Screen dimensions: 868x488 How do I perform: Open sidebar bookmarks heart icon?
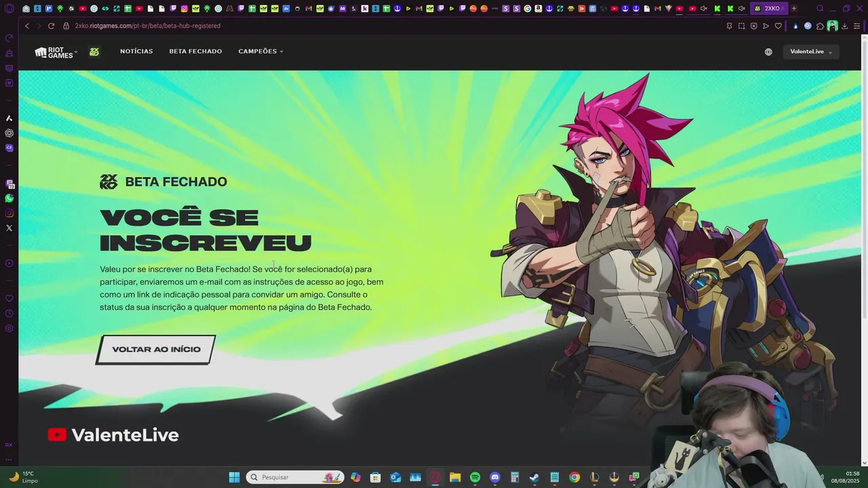(9, 299)
